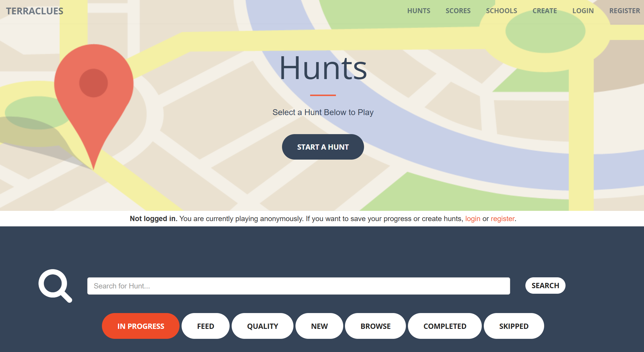
Task: Click Login in the top navigation
Action: [x=583, y=11]
